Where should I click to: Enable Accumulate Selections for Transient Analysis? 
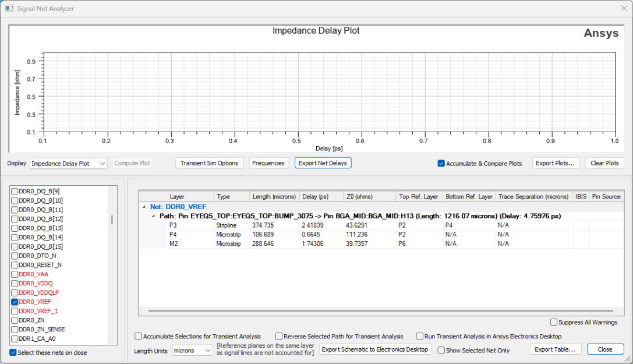click(x=138, y=336)
